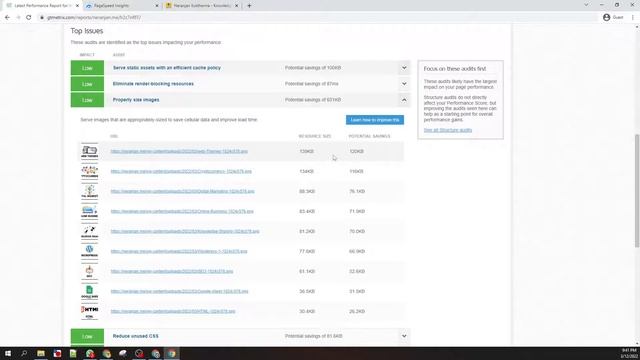This screenshot has width=640, height=360.
Task: Click the taskbar clock and date
Action: (x=629, y=353)
